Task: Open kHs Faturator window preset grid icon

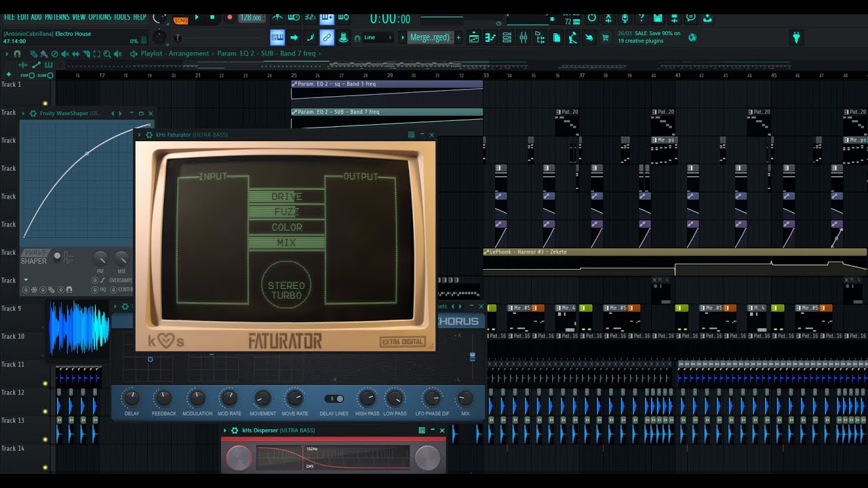Action: pyautogui.click(x=411, y=135)
